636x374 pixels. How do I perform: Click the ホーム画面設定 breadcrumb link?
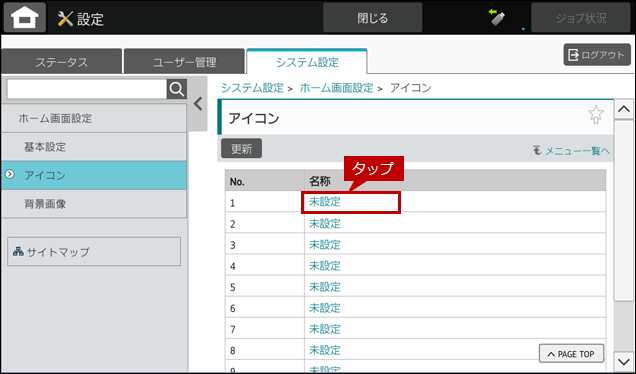336,88
